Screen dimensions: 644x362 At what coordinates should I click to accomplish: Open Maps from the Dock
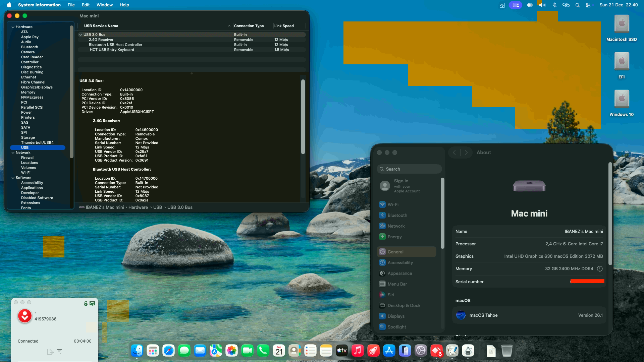pos(216,351)
